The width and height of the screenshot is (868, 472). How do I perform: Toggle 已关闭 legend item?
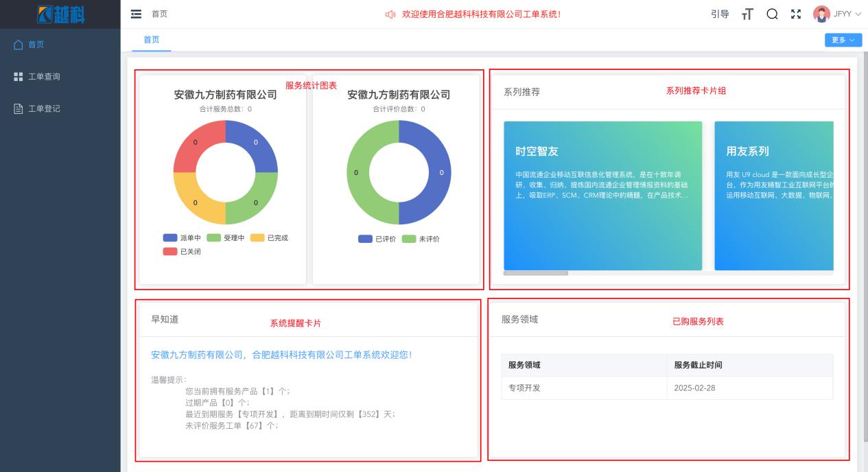[x=182, y=251]
